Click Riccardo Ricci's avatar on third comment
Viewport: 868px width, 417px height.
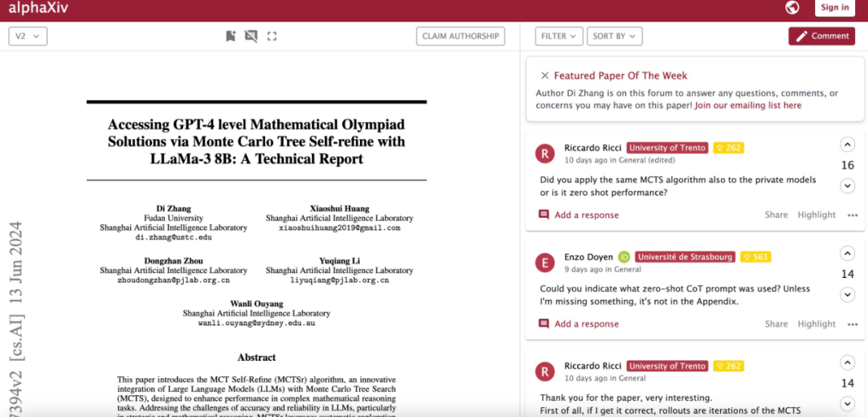click(545, 371)
